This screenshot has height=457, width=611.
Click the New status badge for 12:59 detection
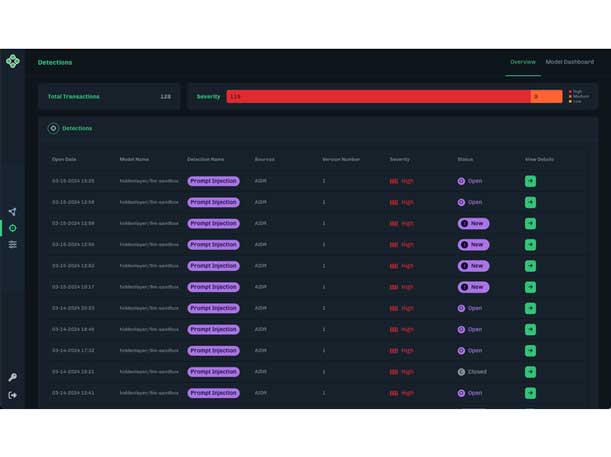pyautogui.click(x=473, y=223)
